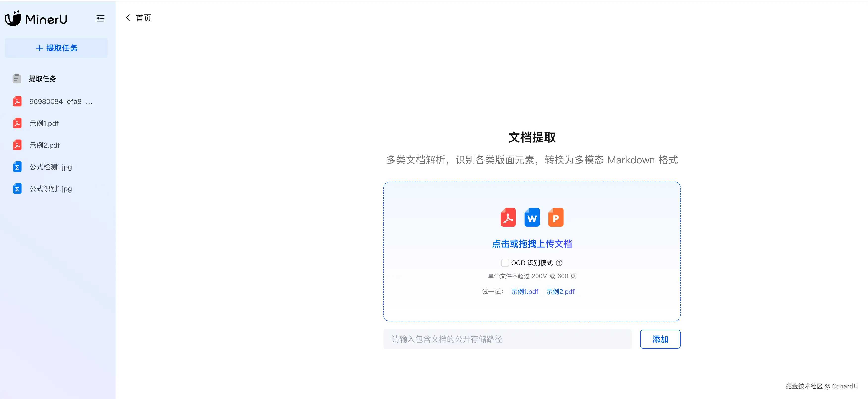Click the PowerPoint icon in the upload area
Viewport: 868px width, 399px height.
click(556, 218)
